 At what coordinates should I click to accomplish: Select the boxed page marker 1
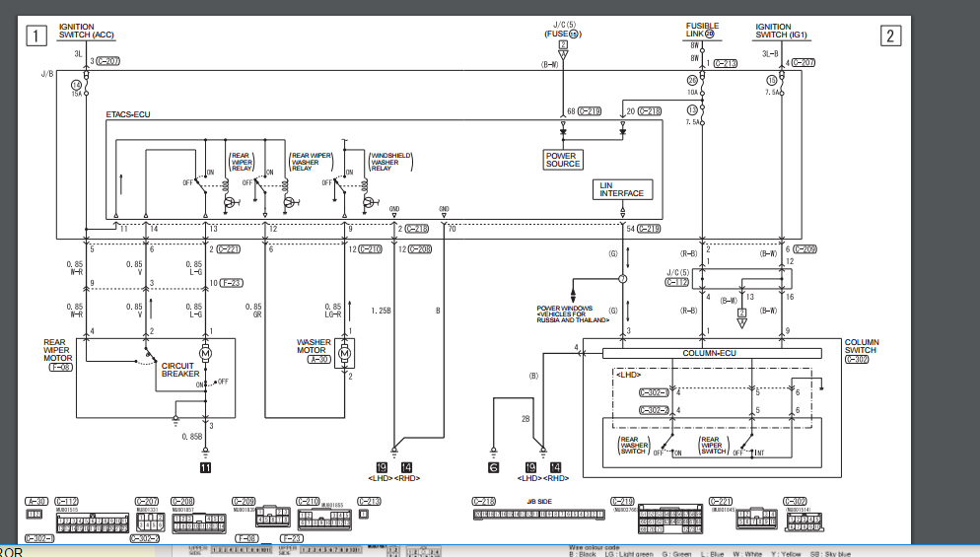tap(36, 37)
